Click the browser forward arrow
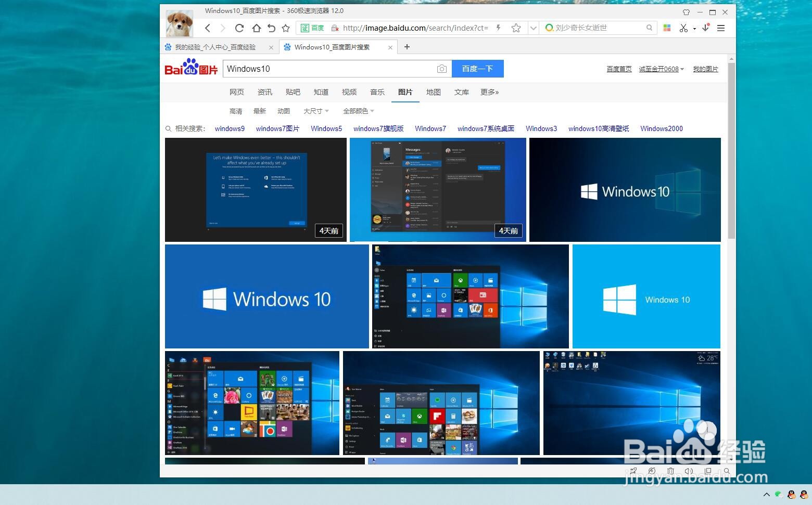The height and width of the screenshot is (505, 812). click(x=223, y=28)
